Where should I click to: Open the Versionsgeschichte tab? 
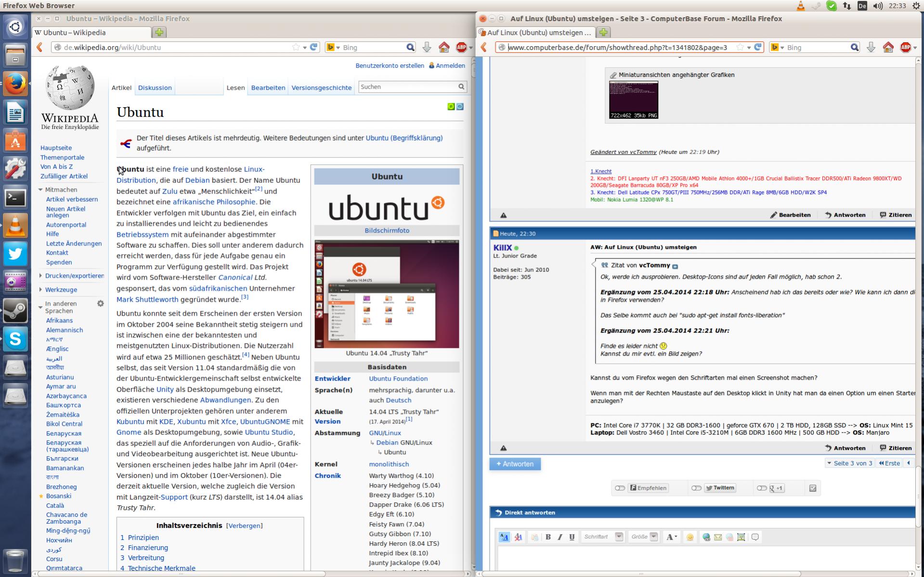322,88
